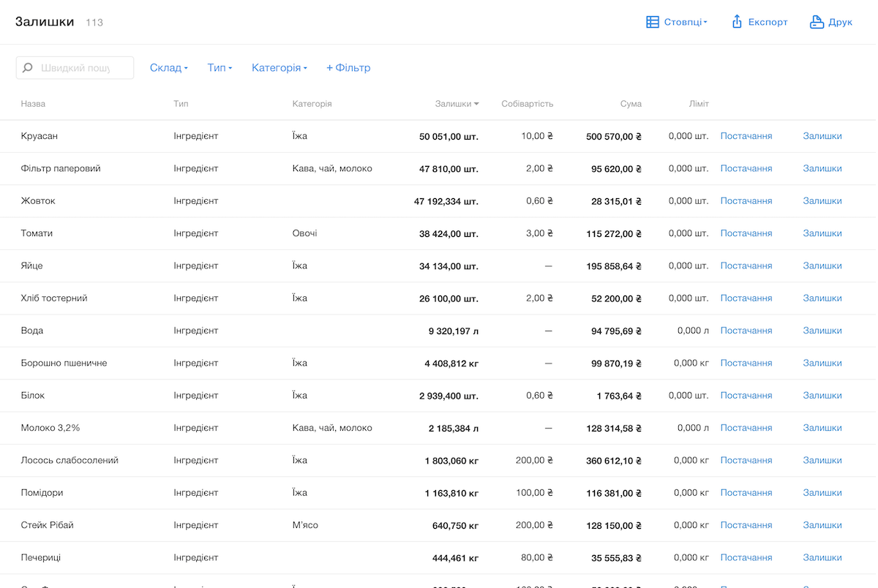Screen dimensions: 878x588
Task: Click the Собівартість column header
Action: (x=527, y=104)
